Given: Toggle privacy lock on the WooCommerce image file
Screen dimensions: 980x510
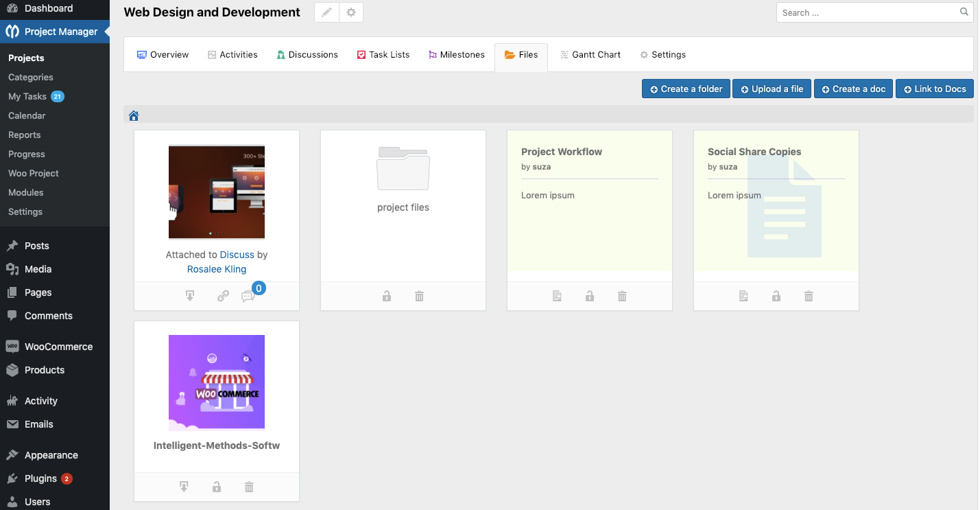Looking at the screenshot, I should tap(216, 486).
